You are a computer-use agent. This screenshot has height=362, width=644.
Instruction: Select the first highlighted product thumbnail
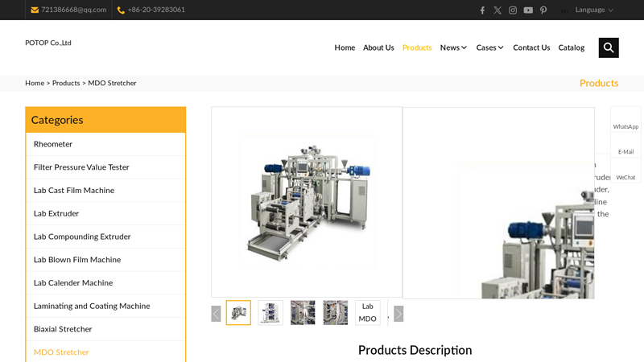click(x=238, y=313)
